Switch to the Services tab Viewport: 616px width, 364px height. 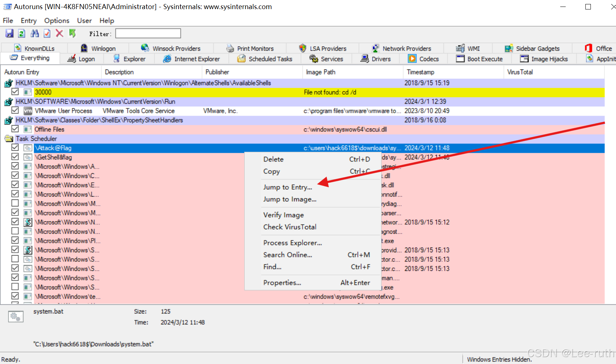pyautogui.click(x=327, y=59)
